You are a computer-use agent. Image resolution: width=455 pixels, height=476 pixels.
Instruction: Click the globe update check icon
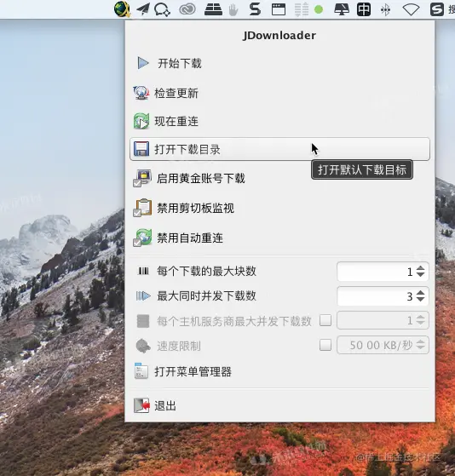tap(141, 93)
